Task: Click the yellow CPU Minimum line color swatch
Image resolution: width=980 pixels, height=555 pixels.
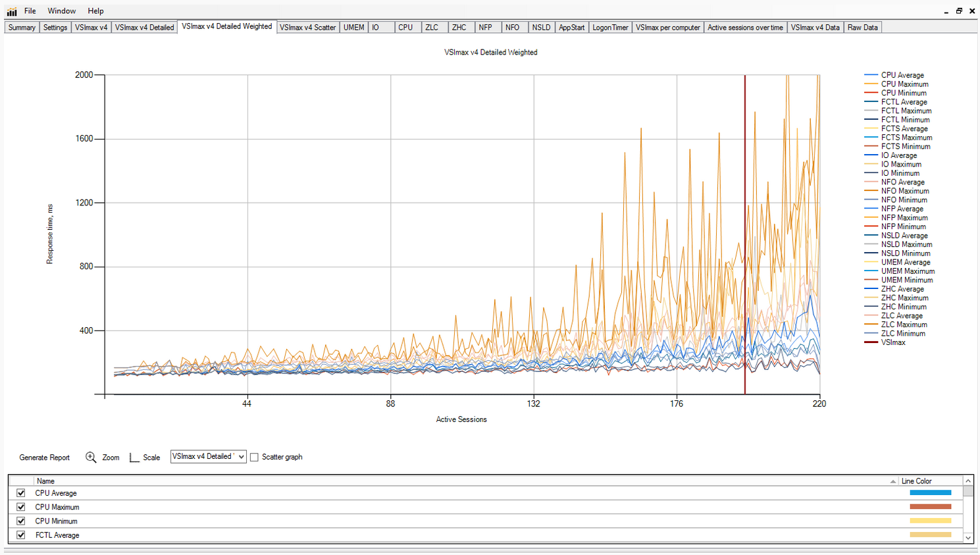Action: [930, 521]
